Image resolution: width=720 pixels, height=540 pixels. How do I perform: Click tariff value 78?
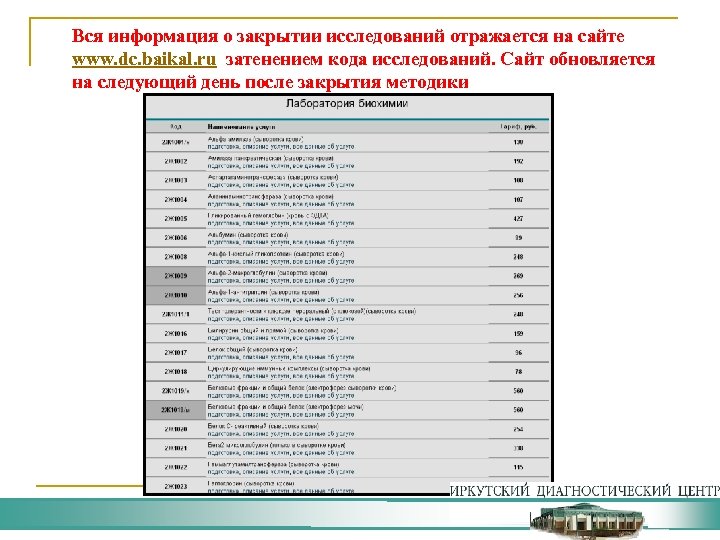click(x=518, y=371)
